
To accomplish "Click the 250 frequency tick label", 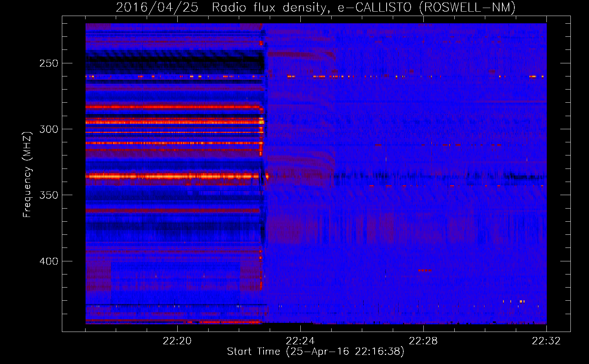I will click(49, 63).
